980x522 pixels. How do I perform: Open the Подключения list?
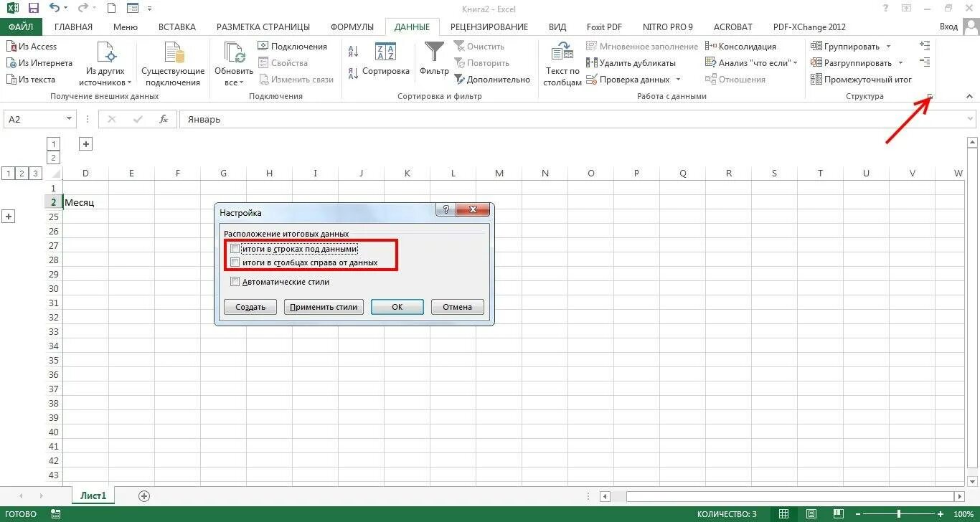pyautogui.click(x=292, y=47)
